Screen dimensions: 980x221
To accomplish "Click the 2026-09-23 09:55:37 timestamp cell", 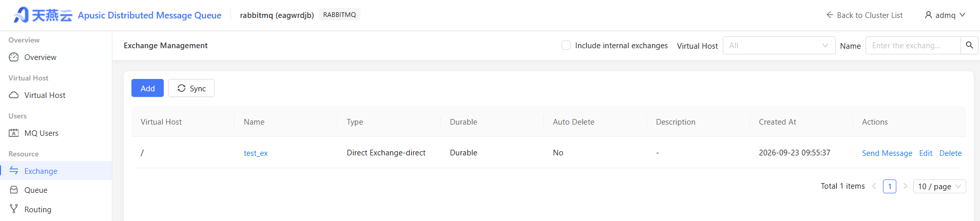I will point(794,152).
